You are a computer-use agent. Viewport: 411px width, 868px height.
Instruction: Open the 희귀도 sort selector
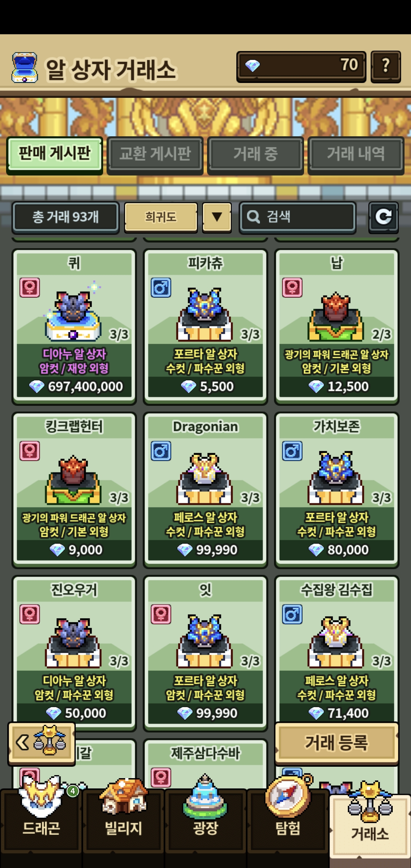coord(161,217)
